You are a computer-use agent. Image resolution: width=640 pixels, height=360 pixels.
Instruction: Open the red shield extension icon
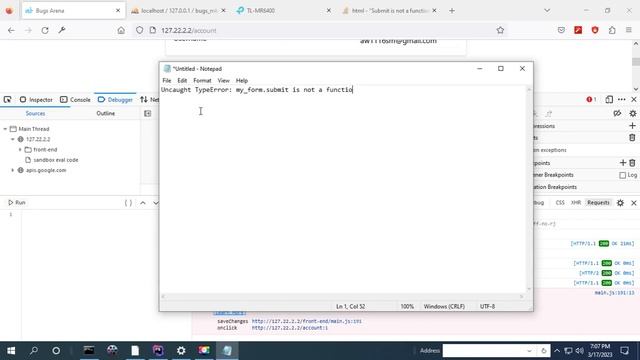coord(595,30)
